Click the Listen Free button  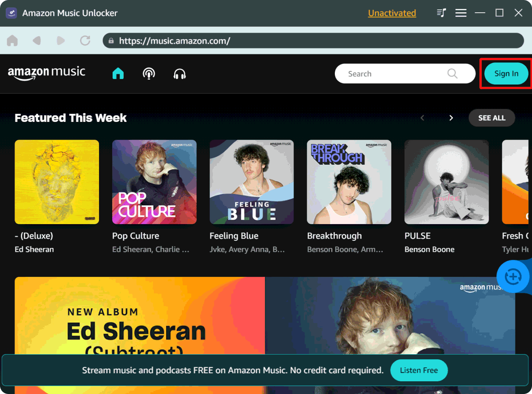point(419,370)
